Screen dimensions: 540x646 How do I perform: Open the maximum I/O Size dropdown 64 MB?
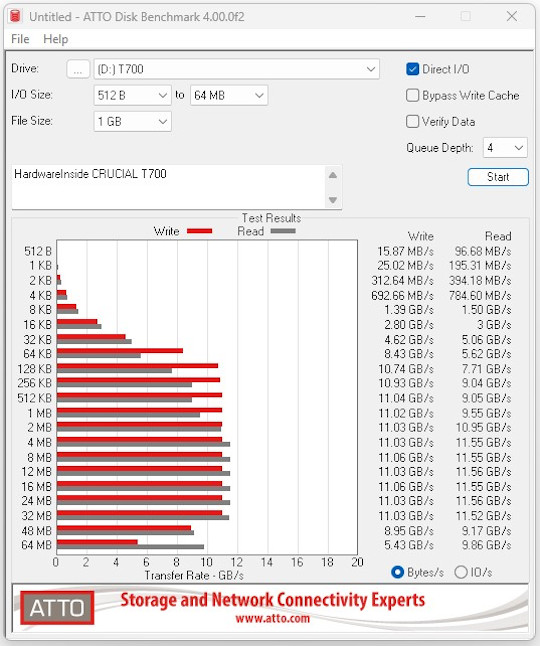pos(229,96)
